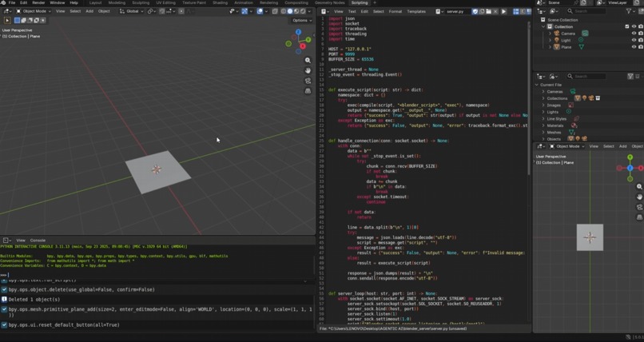Viewport: 644px width, 342px height.
Task: Hide Plane using its eye icon
Action: (634, 47)
